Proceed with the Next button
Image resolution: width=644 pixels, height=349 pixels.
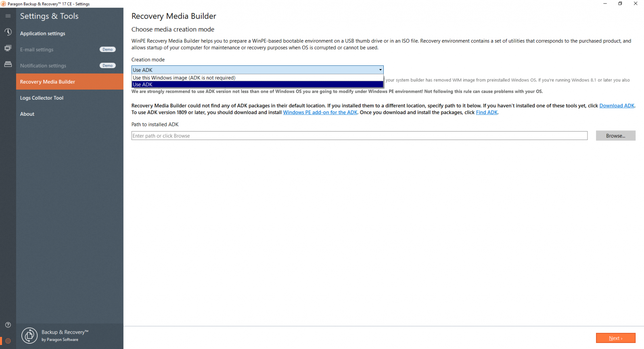[615, 338]
